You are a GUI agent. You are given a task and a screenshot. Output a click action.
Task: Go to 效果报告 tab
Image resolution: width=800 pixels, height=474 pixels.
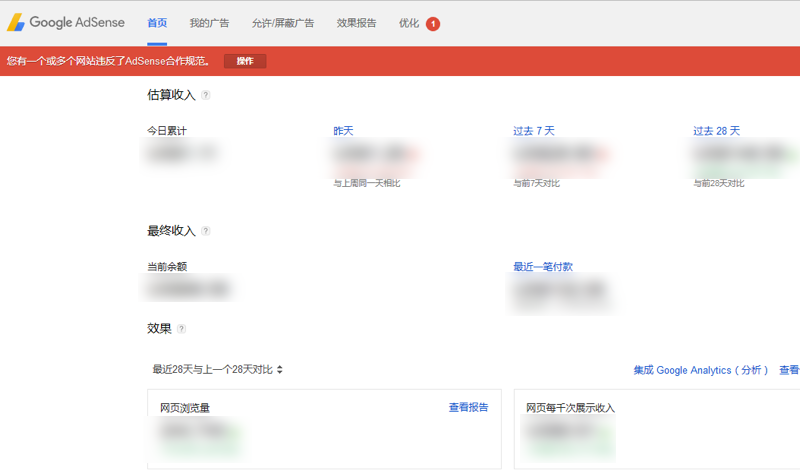coord(356,23)
